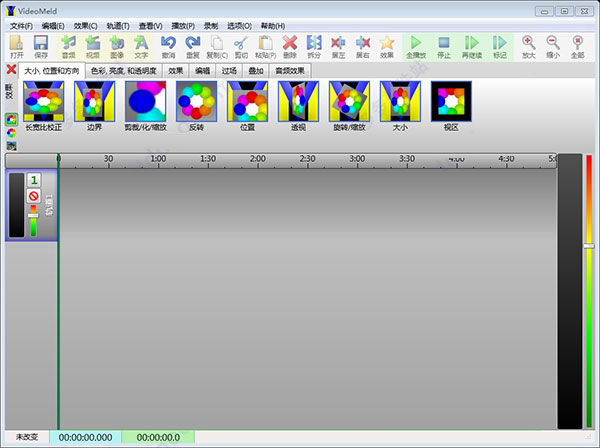
Task: Select the 位置 effect thumbnail
Action: point(247,101)
